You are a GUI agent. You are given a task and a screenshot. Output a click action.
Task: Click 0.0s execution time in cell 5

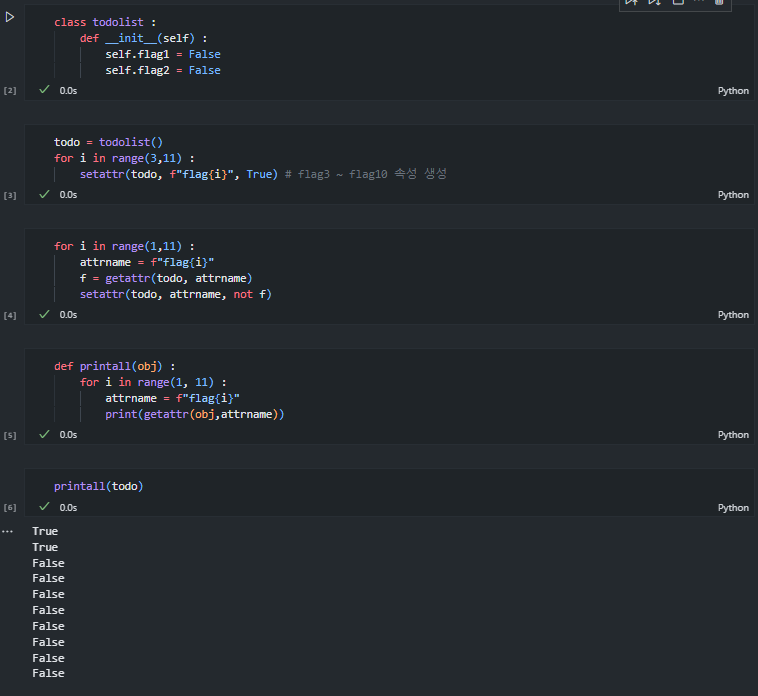(68, 435)
